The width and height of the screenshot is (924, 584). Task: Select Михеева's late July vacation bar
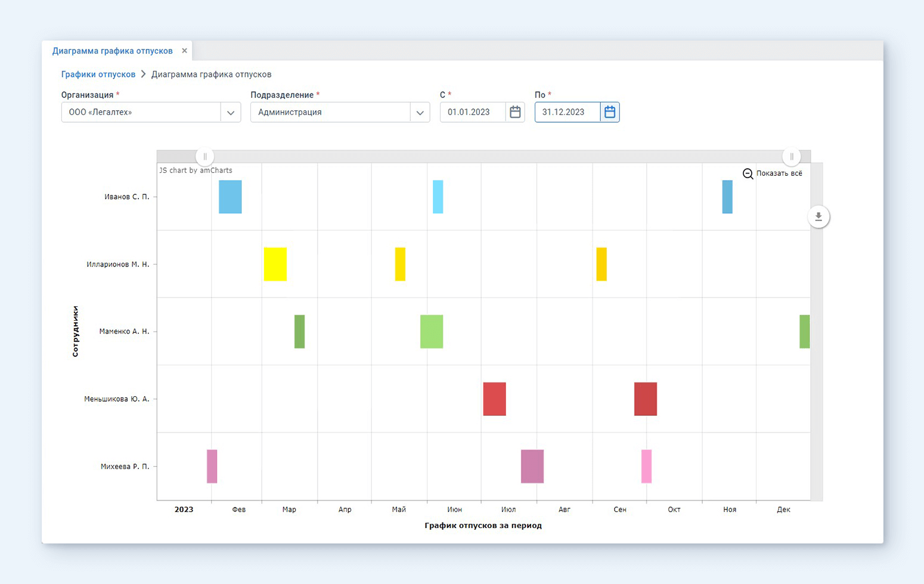tap(532, 466)
